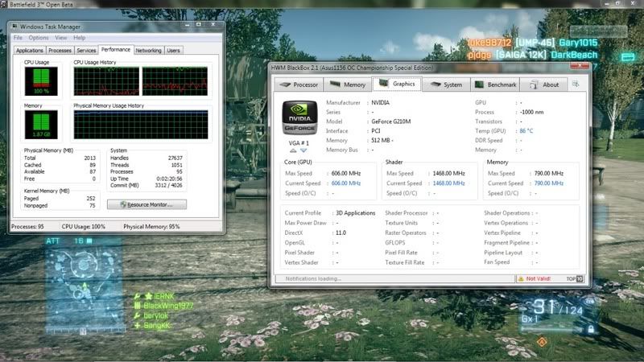Open the About tab
The height and width of the screenshot is (362, 644).
point(545,84)
